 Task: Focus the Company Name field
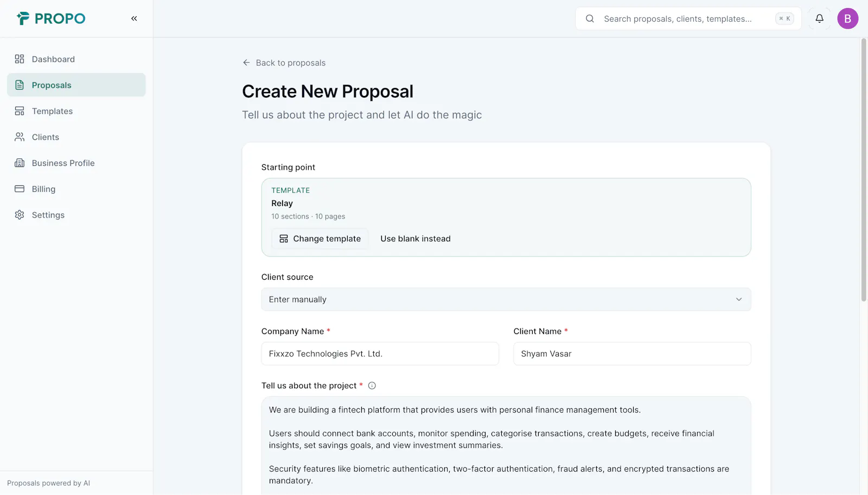(380, 354)
